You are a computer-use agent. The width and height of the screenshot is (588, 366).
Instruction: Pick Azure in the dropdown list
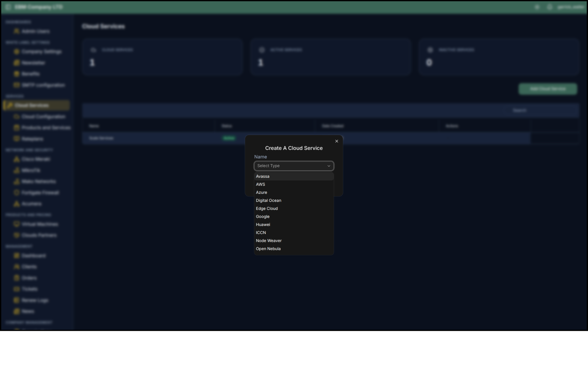294,192
